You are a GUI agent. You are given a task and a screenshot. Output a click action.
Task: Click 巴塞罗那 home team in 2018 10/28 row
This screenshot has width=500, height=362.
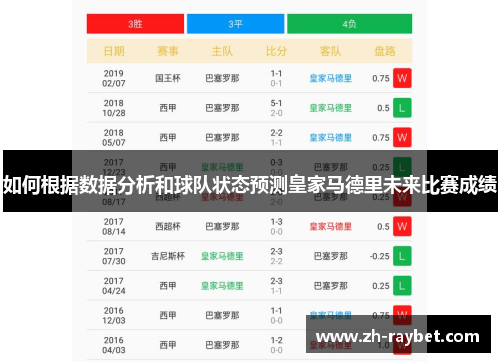222,108
